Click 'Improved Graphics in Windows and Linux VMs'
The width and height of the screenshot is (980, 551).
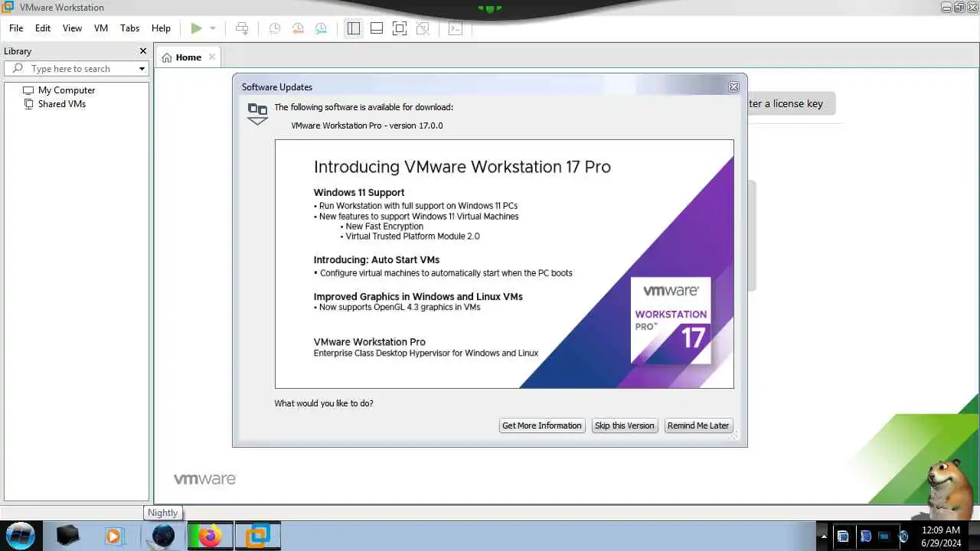(x=418, y=297)
